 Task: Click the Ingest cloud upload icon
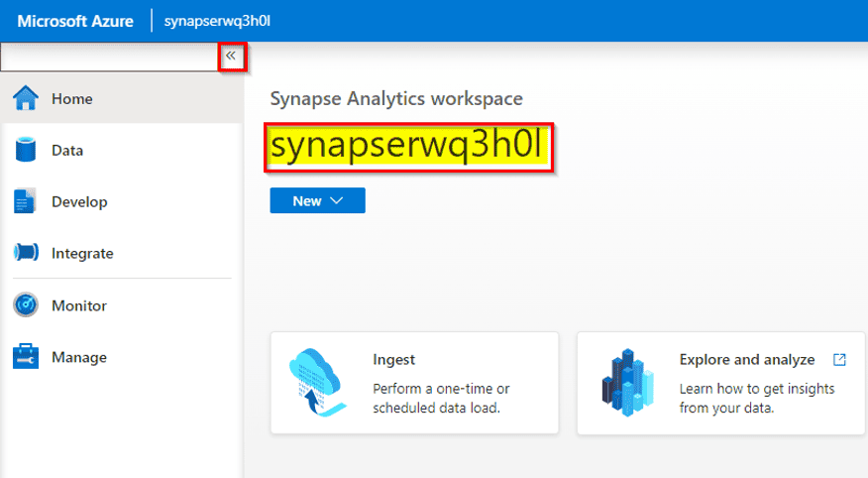point(317,383)
